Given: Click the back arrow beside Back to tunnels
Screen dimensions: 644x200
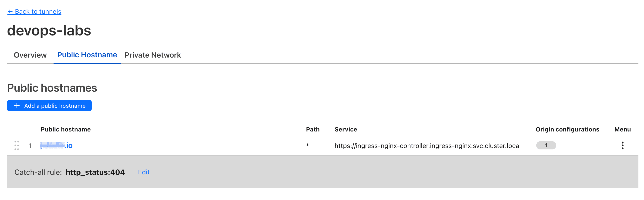Looking at the screenshot, I should coord(10,12).
